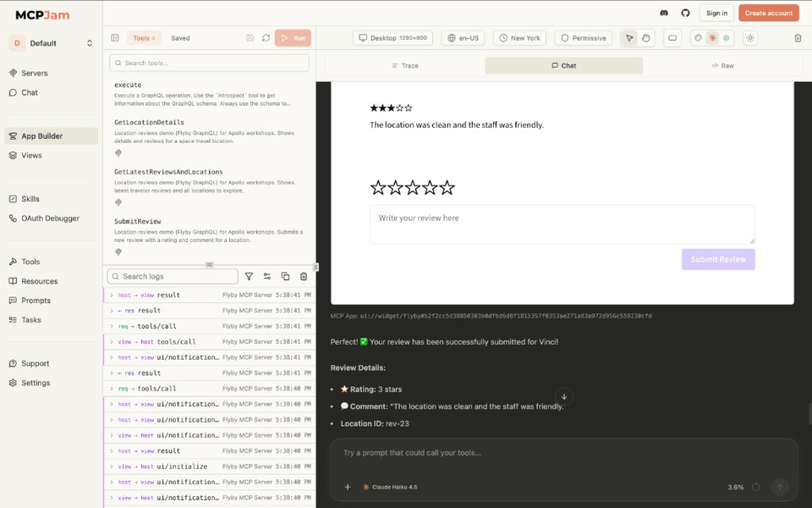Select the cursor pointer tool
The image size is (812, 508).
point(630,38)
